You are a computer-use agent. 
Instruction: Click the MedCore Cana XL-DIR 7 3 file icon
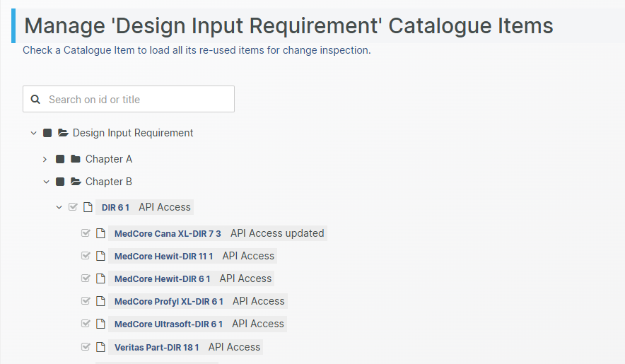[100, 233]
